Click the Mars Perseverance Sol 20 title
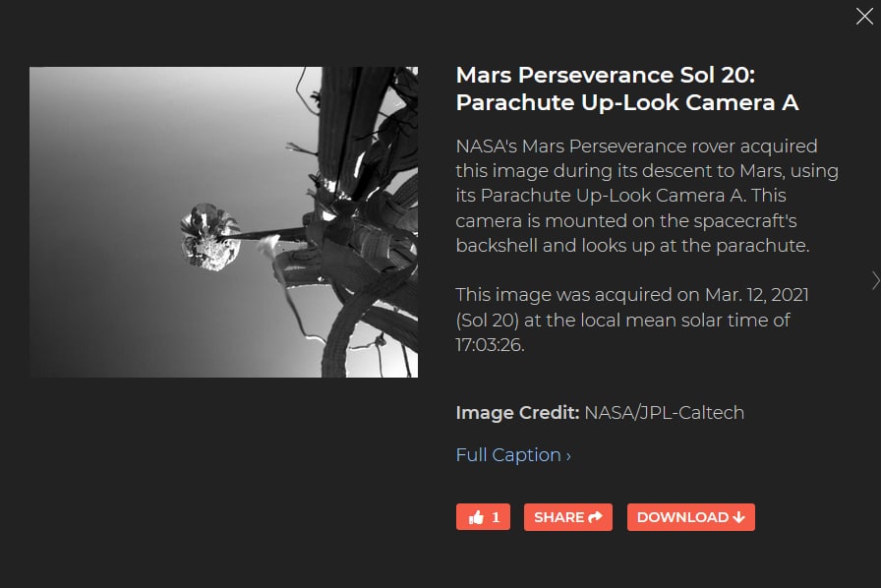 tap(605, 75)
